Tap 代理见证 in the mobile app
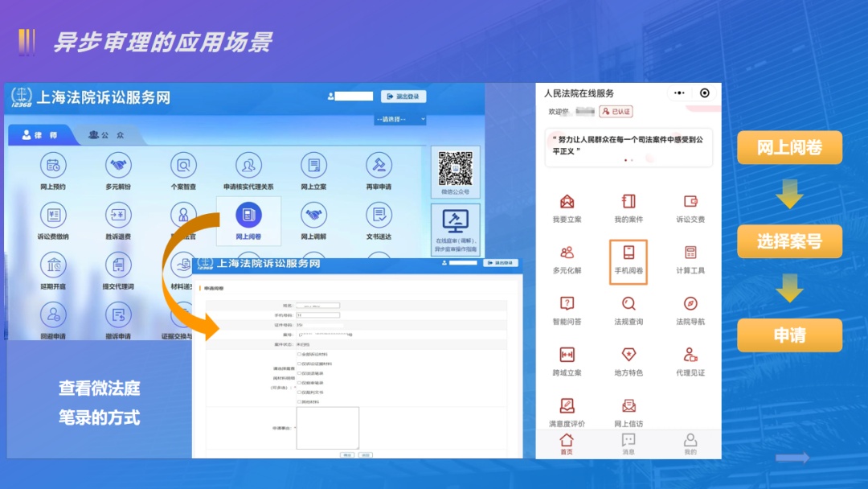Image resolution: width=868 pixels, height=489 pixels. [690, 362]
